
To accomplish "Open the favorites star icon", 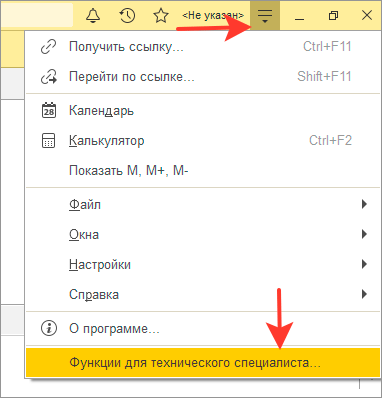I will [161, 15].
